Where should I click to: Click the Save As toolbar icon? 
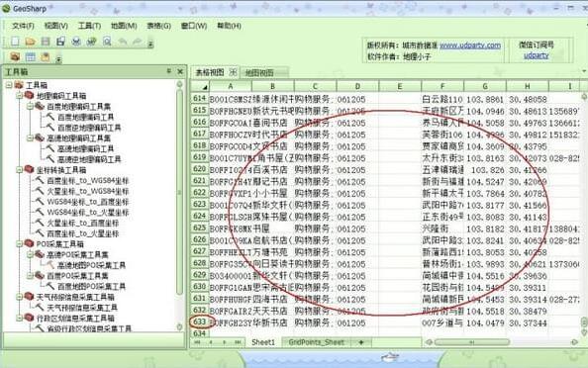(60, 42)
